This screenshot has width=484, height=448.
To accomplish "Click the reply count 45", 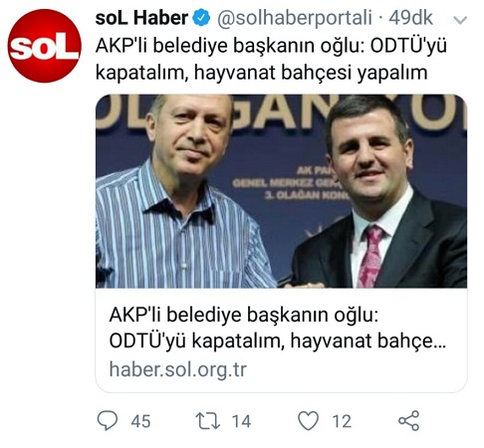I will point(140,421).
